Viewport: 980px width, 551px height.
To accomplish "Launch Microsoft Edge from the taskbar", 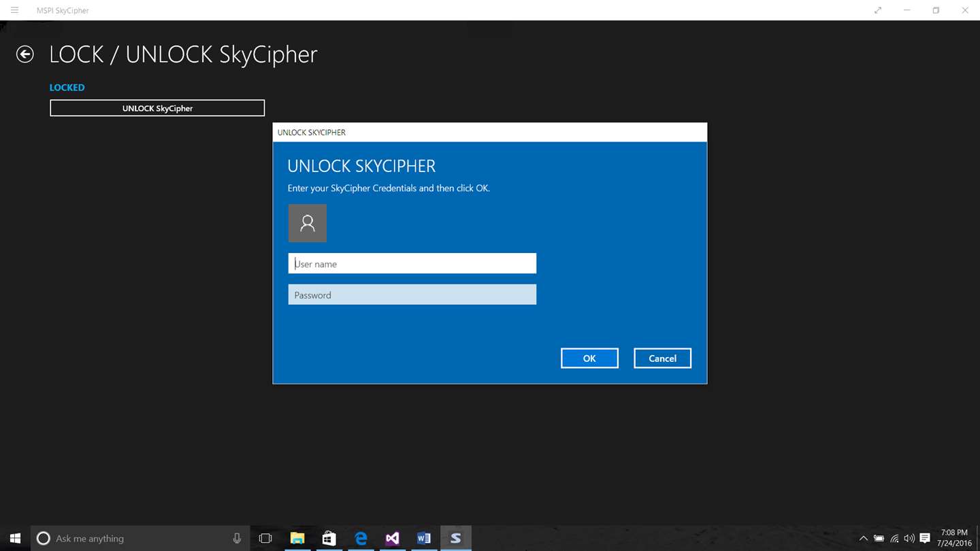I will point(361,538).
